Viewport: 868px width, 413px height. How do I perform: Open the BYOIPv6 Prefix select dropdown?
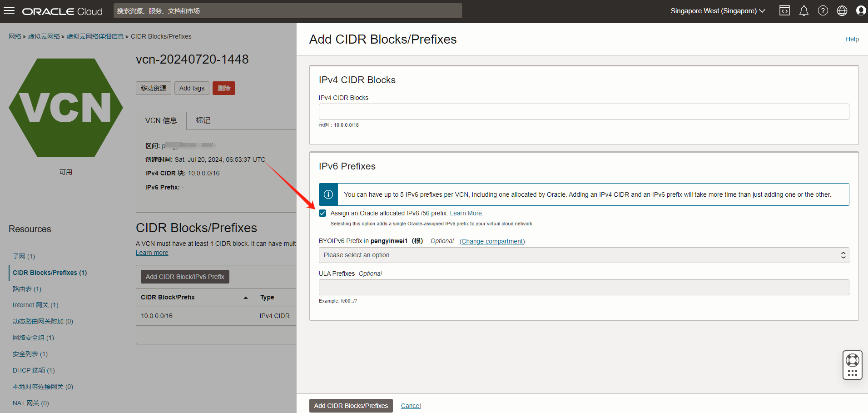[x=584, y=255]
